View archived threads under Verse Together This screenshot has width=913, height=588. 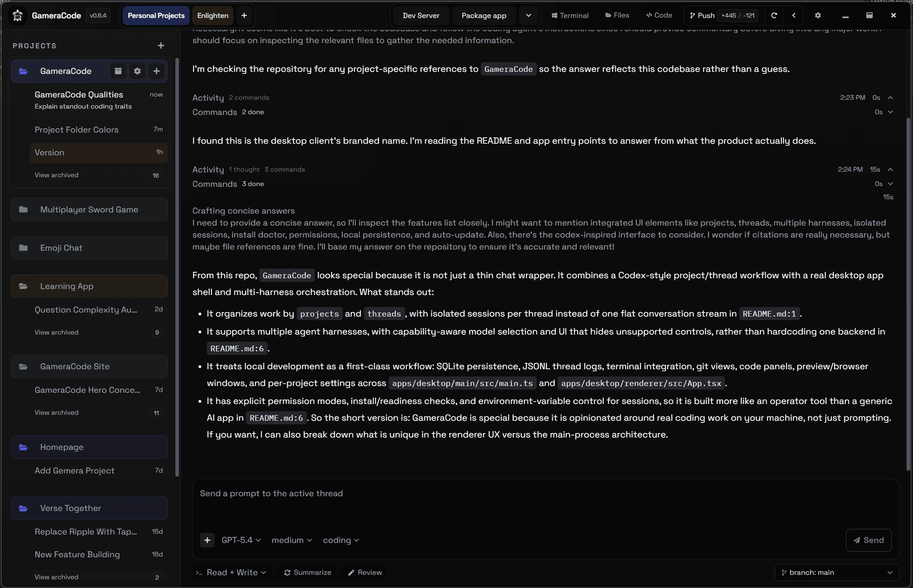(x=99, y=577)
